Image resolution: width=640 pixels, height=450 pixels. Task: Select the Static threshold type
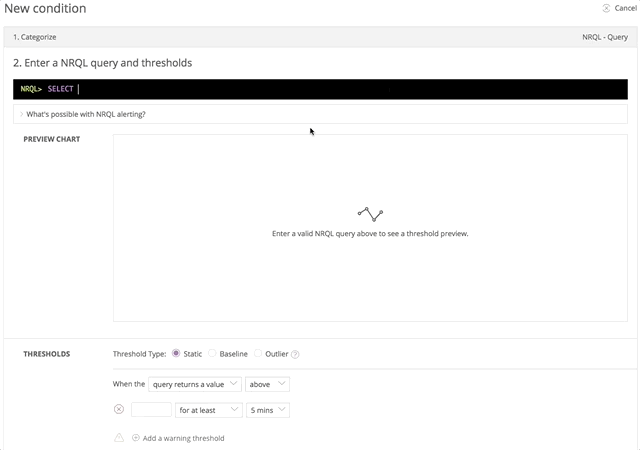(177, 353)
